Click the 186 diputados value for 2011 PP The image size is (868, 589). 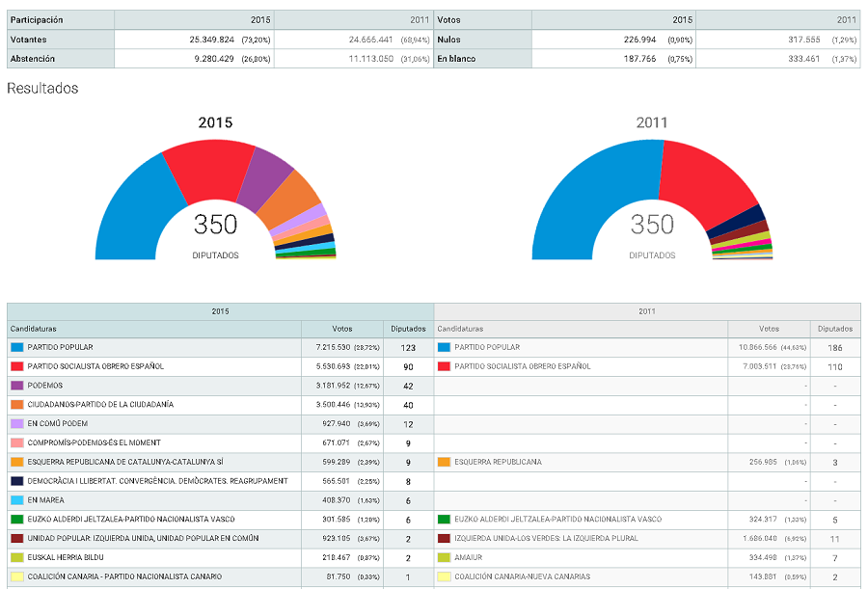tap(835, 348)
